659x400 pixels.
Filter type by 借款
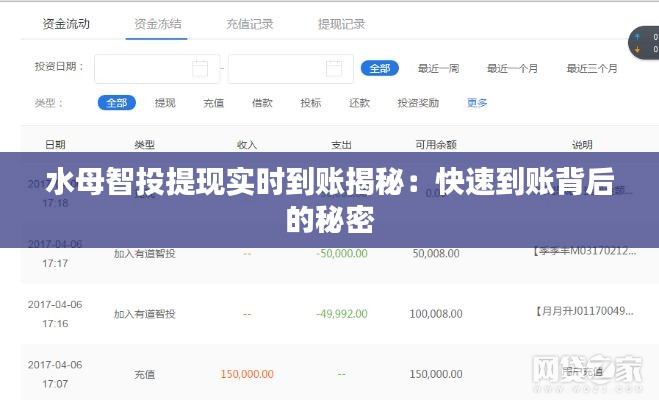click(x=262, y=103)
